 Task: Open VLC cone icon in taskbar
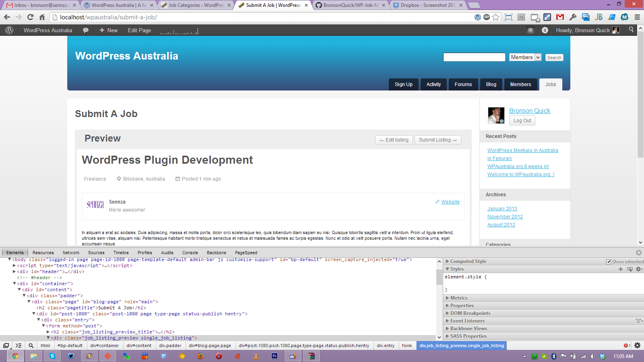pyautogui.click(x=256, y=356)
